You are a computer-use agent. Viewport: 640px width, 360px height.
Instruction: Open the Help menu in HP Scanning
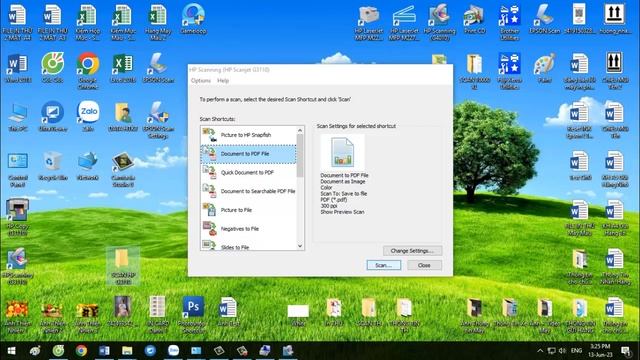pyautogui.click(x=223, y=81)
